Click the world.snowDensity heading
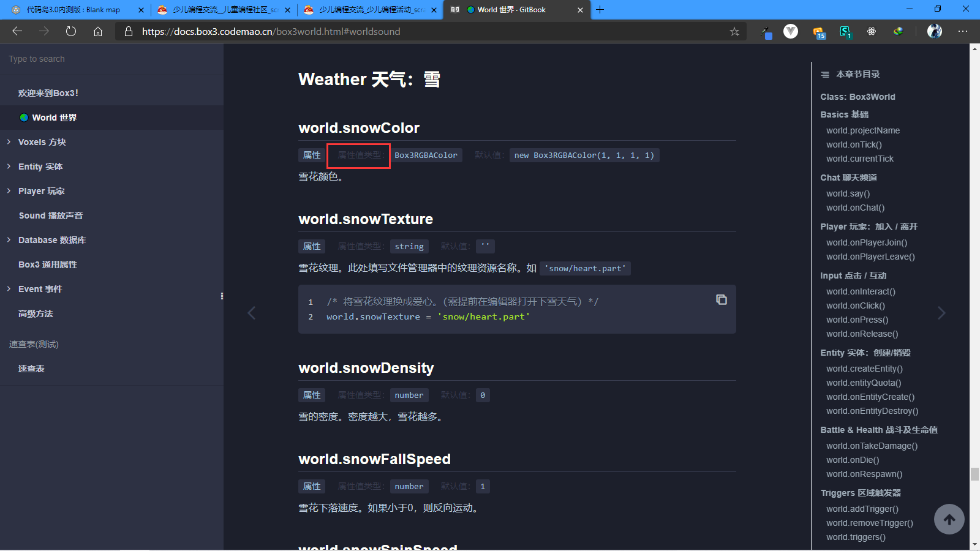Image resolution: width=980 pixels, height=551 pixels. point(366,368)
